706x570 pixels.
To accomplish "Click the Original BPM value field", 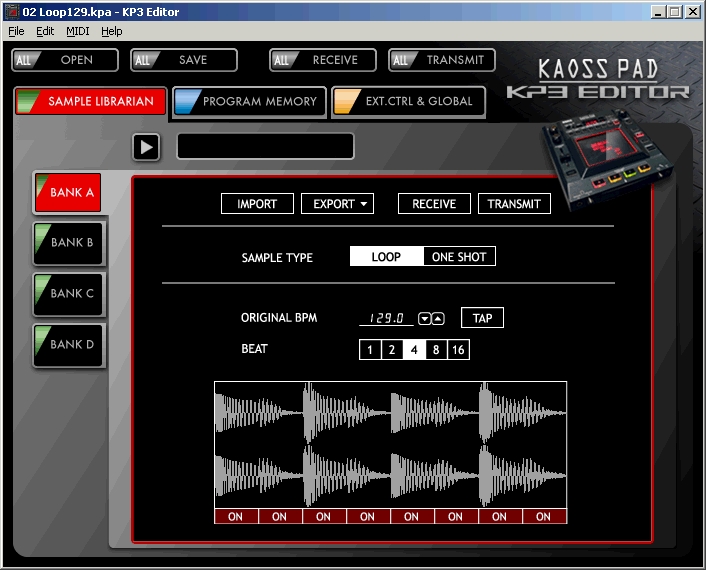I will [x=386, y=318].
